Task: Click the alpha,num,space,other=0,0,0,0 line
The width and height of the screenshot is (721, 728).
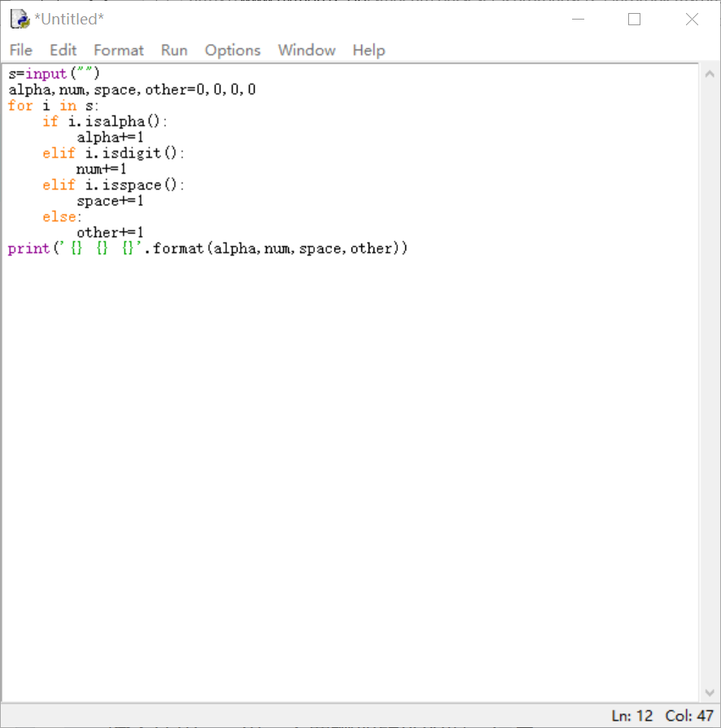Action: click(132, 90)
